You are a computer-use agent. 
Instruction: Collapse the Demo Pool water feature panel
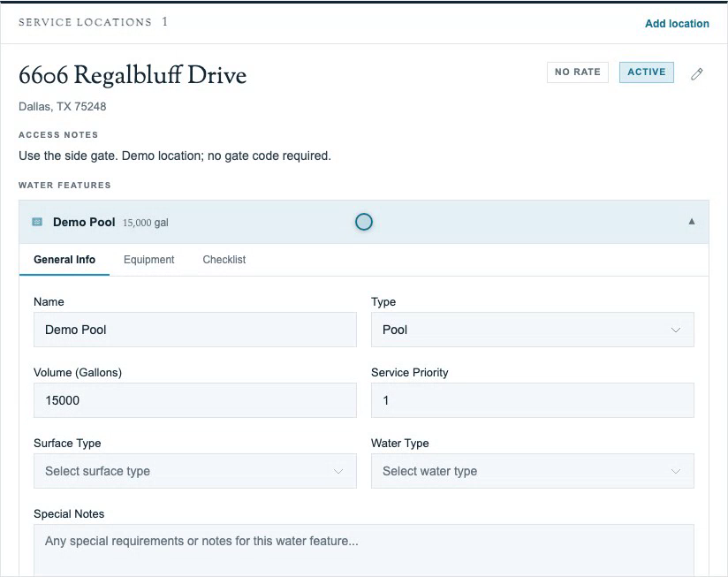click(x=691, y=222)
